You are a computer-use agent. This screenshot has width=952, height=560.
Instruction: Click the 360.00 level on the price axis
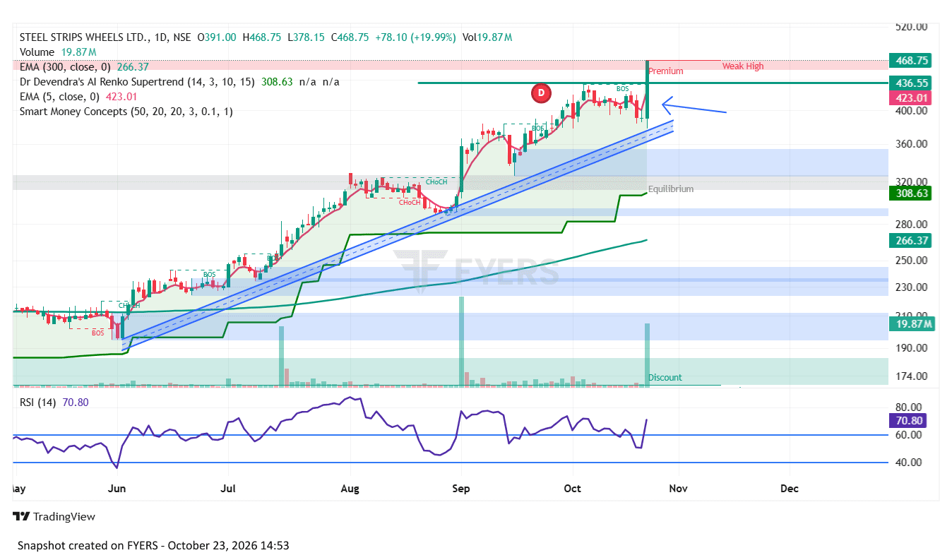coord(912,144)
